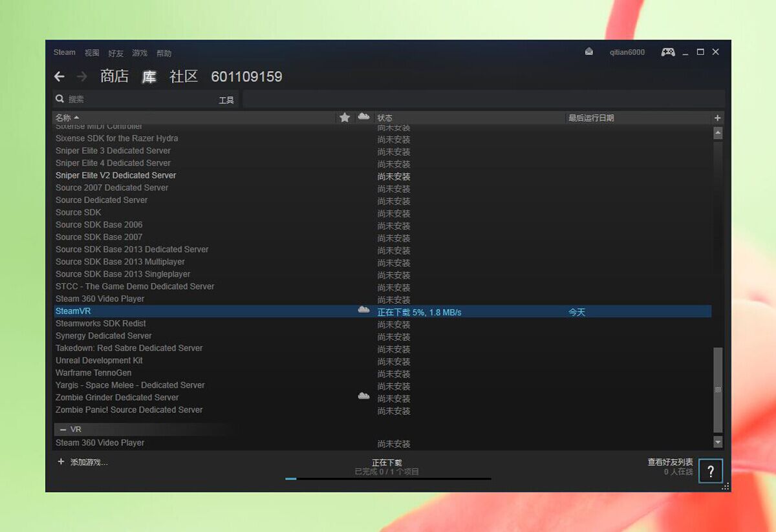776x532 pixels.
Task: Open the 视图 menu
Action: click(92, 53)
